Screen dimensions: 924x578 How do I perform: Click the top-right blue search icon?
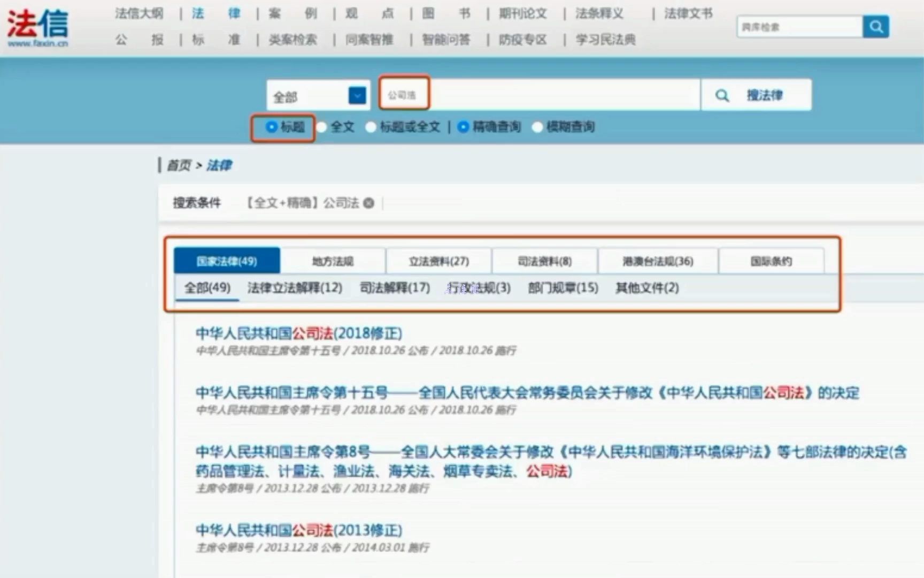pos(876,26)
